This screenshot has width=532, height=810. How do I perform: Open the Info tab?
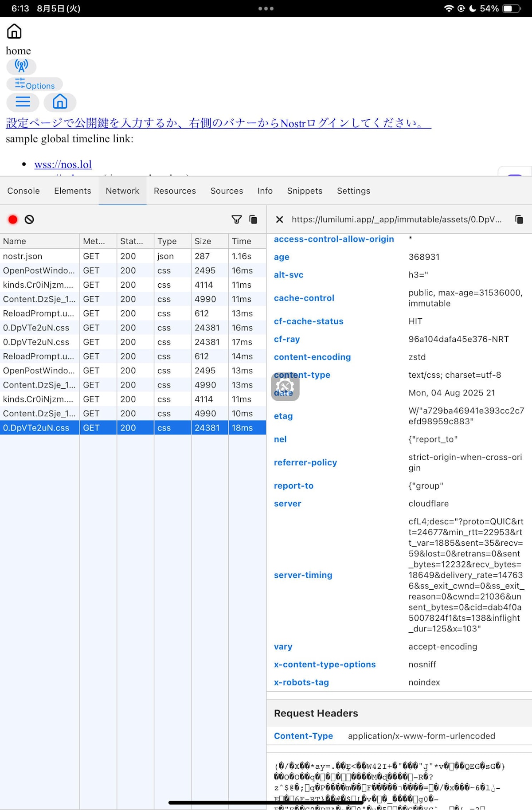265,191
